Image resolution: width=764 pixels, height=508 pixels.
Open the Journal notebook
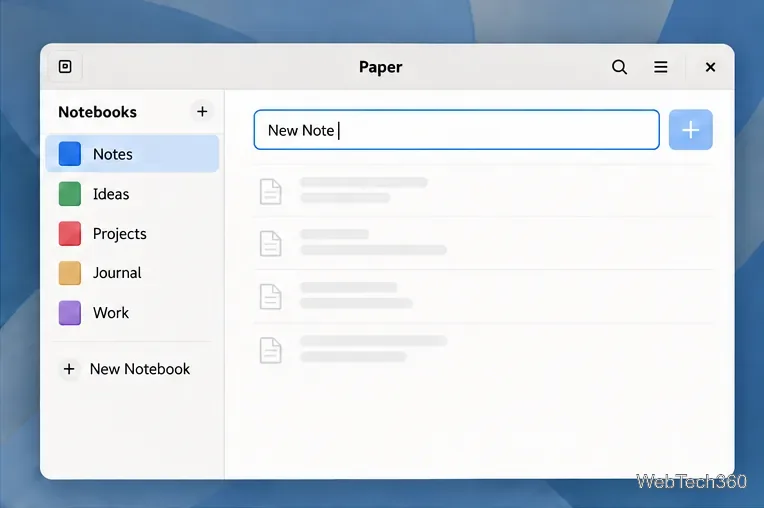pyautogui.click(x=132, y=273)
